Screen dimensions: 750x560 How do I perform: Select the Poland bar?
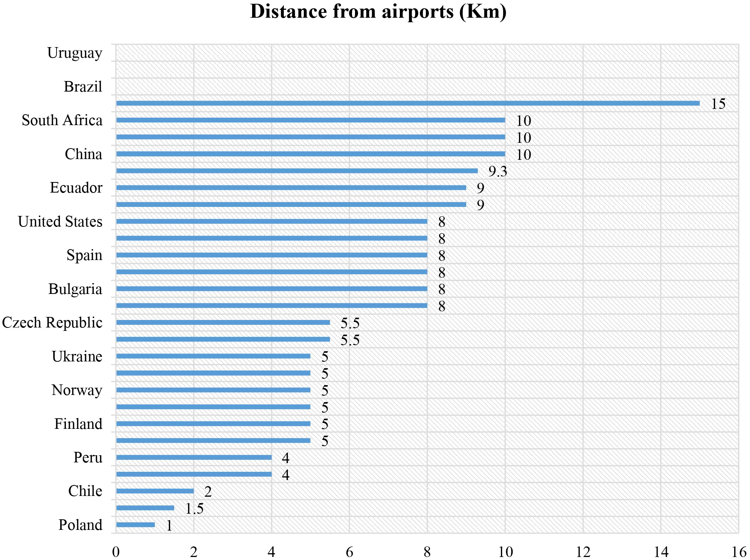(x=135, y=525)
